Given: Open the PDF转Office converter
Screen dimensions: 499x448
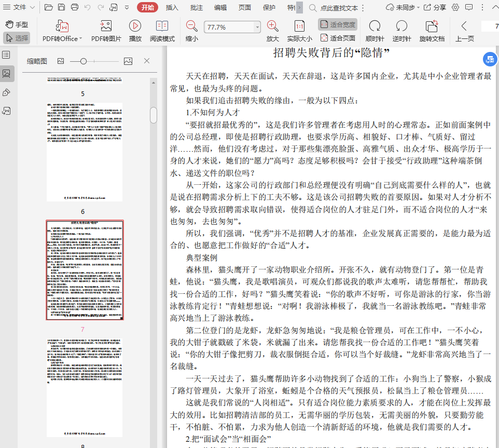Looking at the screenshot, I should tap(62, 31).
